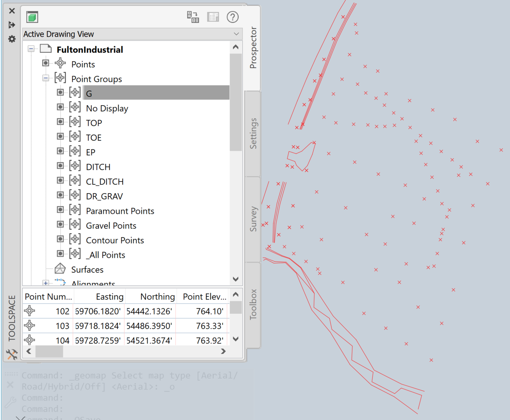Toggle the state indicator beside TOP group
The height and width of the screenshot is (420, 510).
[x=60, y=121]
